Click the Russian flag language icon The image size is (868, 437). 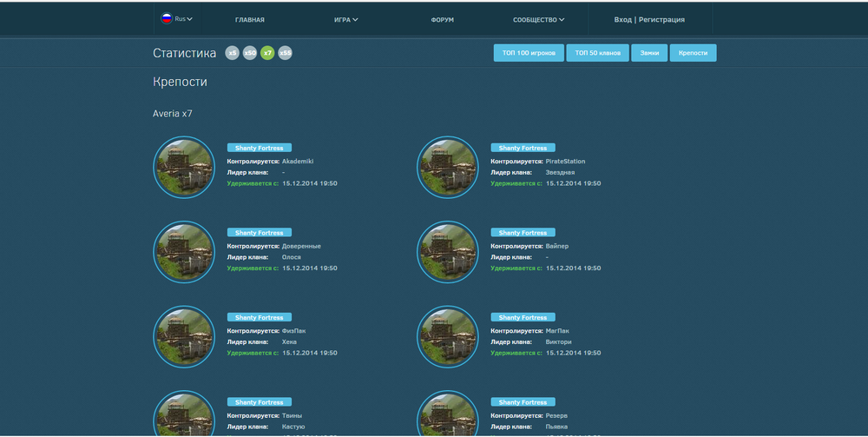coord(167,18)
